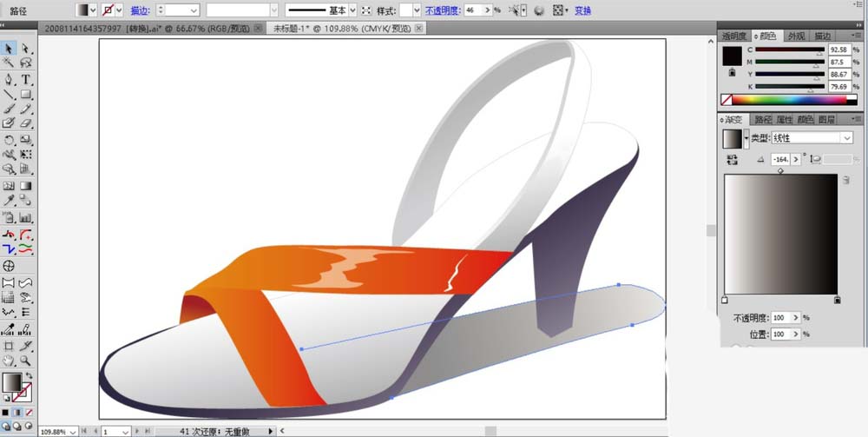Screen dimensions: 868x437
Task: Select the Blend tool
Action: tap(25, 200)
